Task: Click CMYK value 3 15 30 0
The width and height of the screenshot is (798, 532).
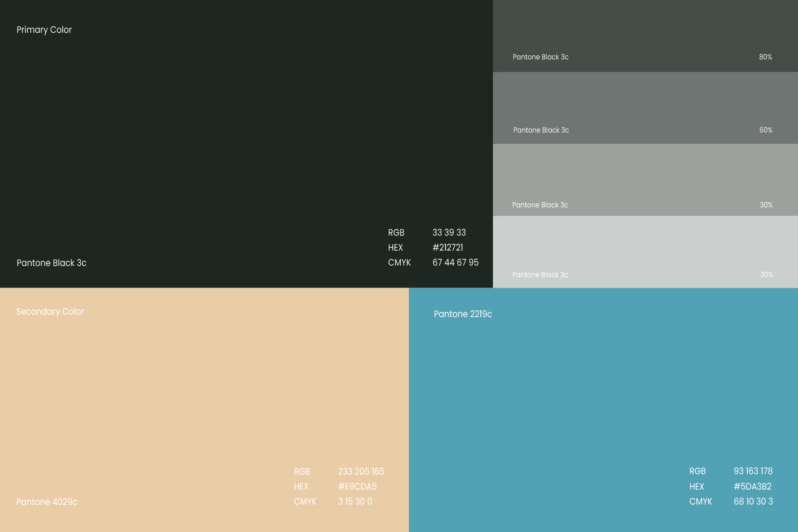Action: pos(355,502)
